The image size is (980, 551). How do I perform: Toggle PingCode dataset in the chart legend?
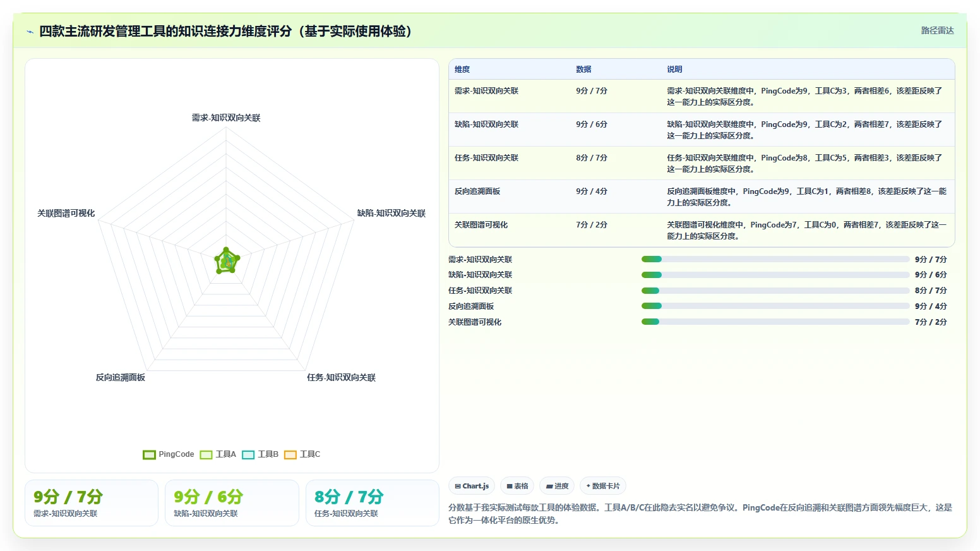point(169,454)
